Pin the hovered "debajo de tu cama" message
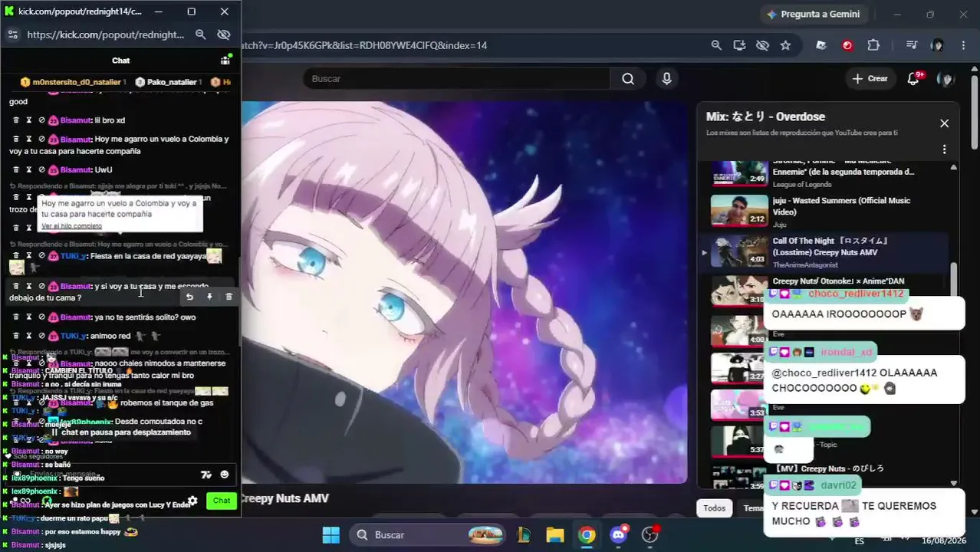 click(209, 297)
